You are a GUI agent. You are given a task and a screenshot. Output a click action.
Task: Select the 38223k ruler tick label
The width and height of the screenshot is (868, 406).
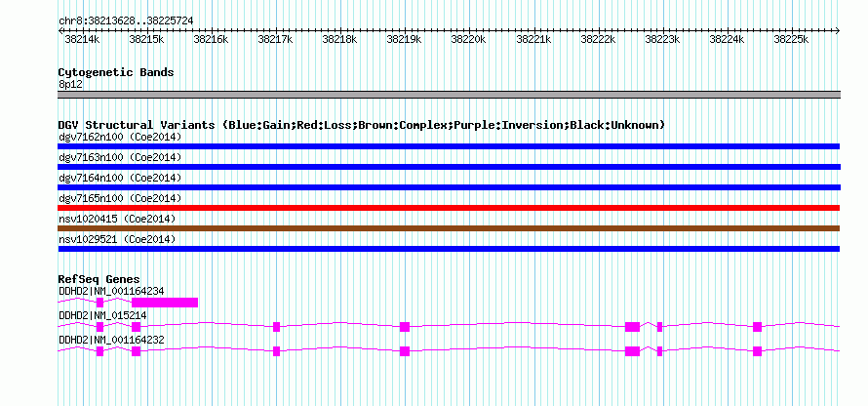[662, 39]
